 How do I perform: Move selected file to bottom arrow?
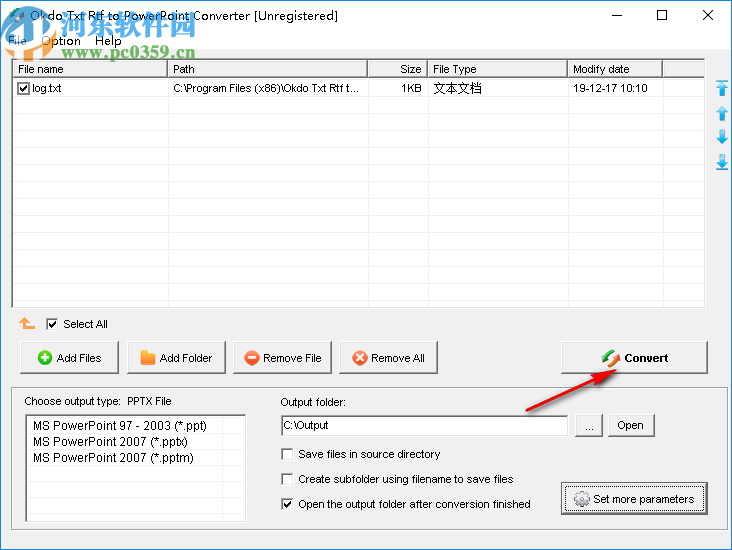(722, 162)
